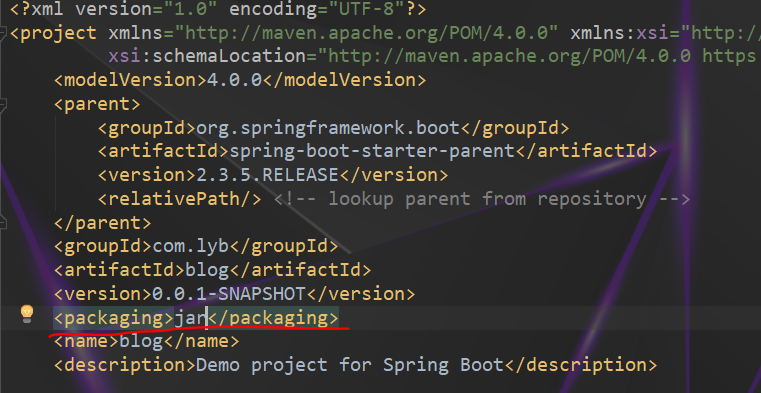Viewport: 761px width, 393px height.
Task: Click 'blog' inside the artifactId tag
Action: pos(207,270)
